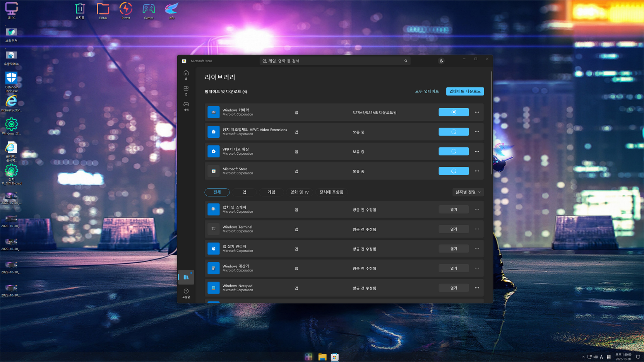Click pending button for VP9 비디오 확장
644x362 pixels.
coord(454,151)
